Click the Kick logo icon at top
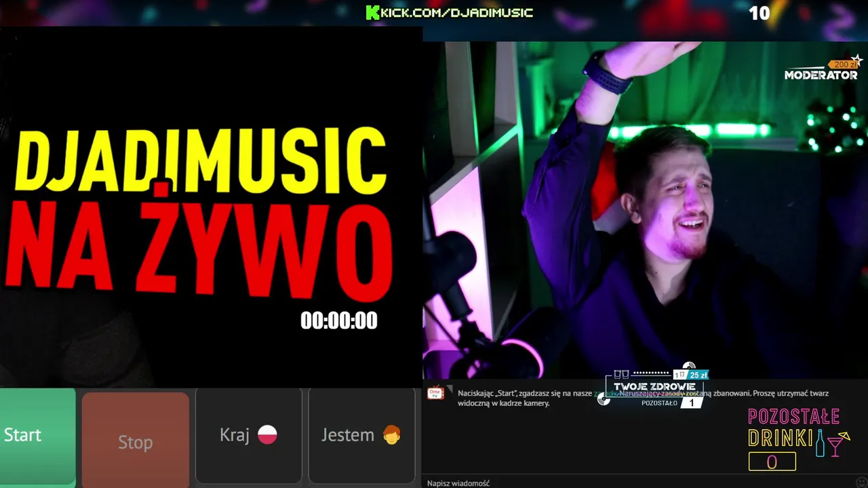The width and height of the screenshot is (868, 488). 372,12
